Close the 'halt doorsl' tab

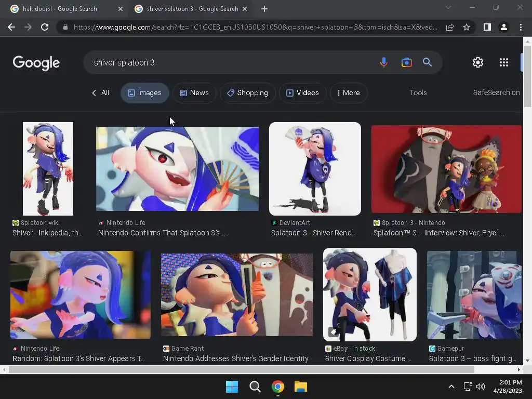[121, 9]
